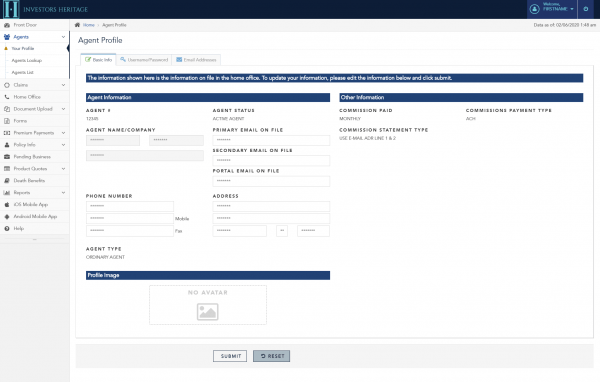Click the agent number 12345 value

(92, 119)
